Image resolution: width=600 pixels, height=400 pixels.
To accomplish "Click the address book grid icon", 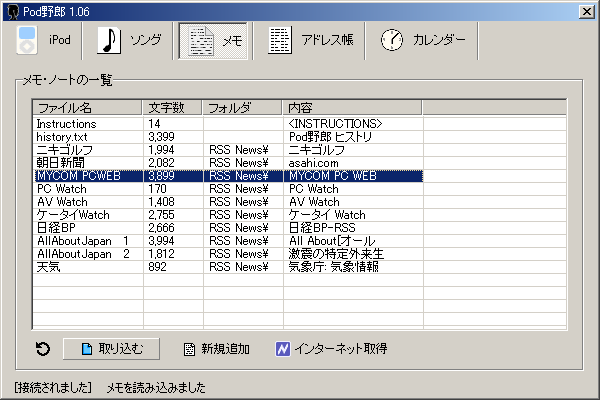I will [280, 40].
